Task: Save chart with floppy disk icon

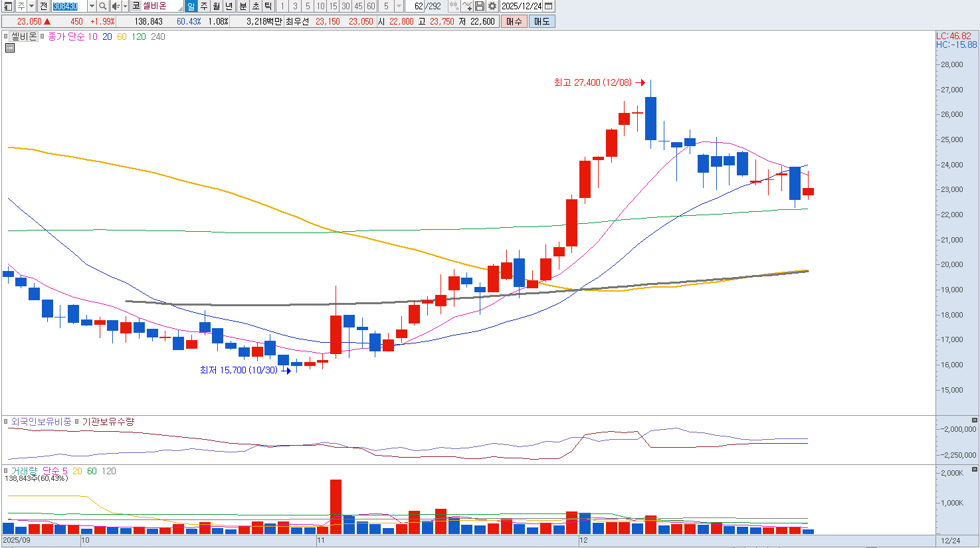Action: tap(480, 6)
